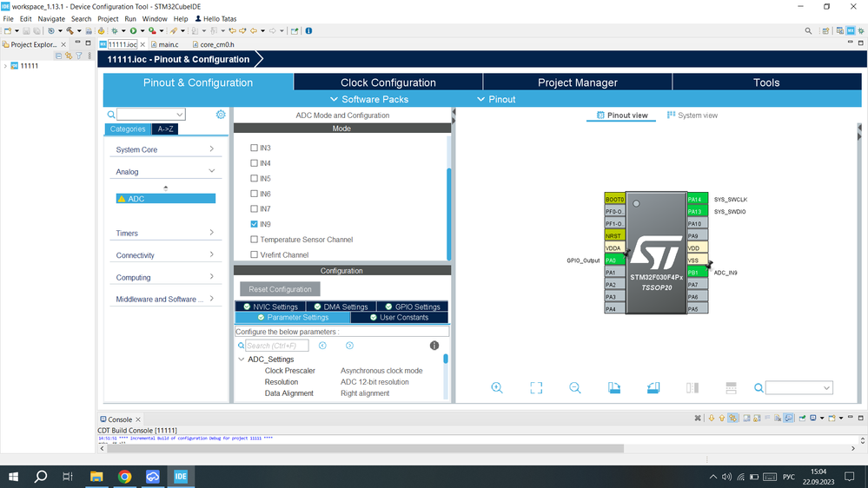Click the parameter info icon
868x488 pixels.
tap(434, 346)
